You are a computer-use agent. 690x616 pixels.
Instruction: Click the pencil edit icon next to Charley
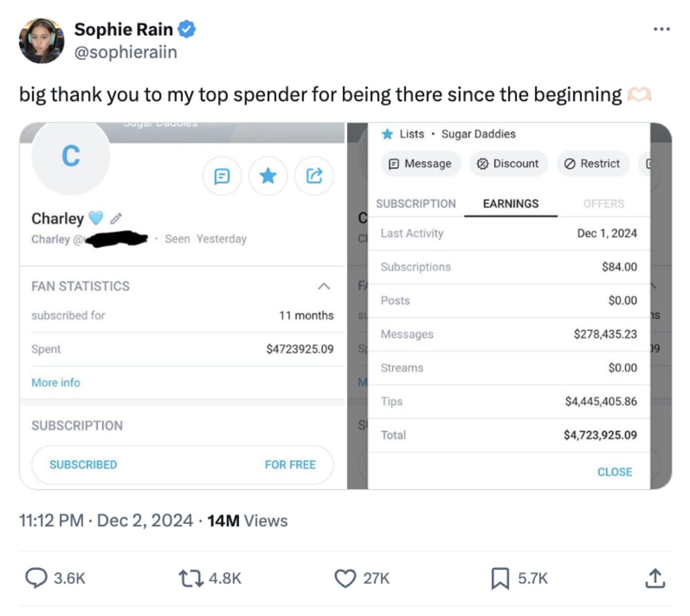116,218
